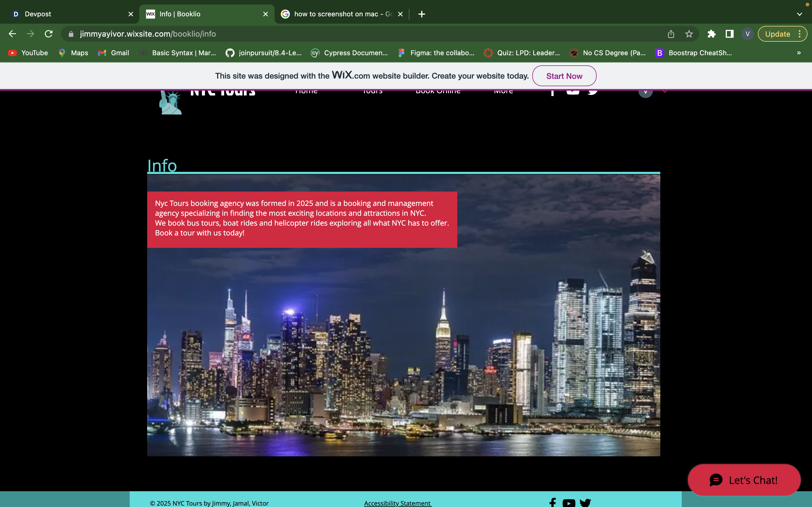
Task: Toggle the browser side panel icon
Action: 729,34
